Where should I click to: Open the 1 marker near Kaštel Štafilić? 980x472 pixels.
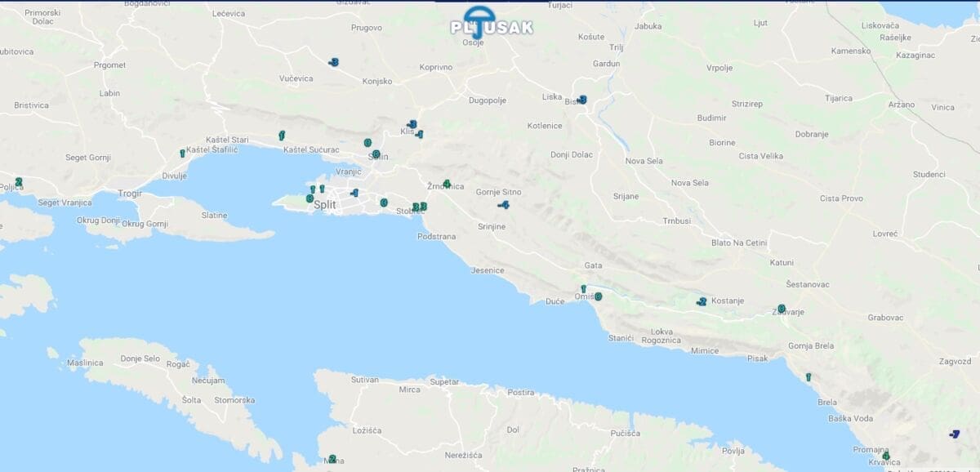tap(182, 154)
